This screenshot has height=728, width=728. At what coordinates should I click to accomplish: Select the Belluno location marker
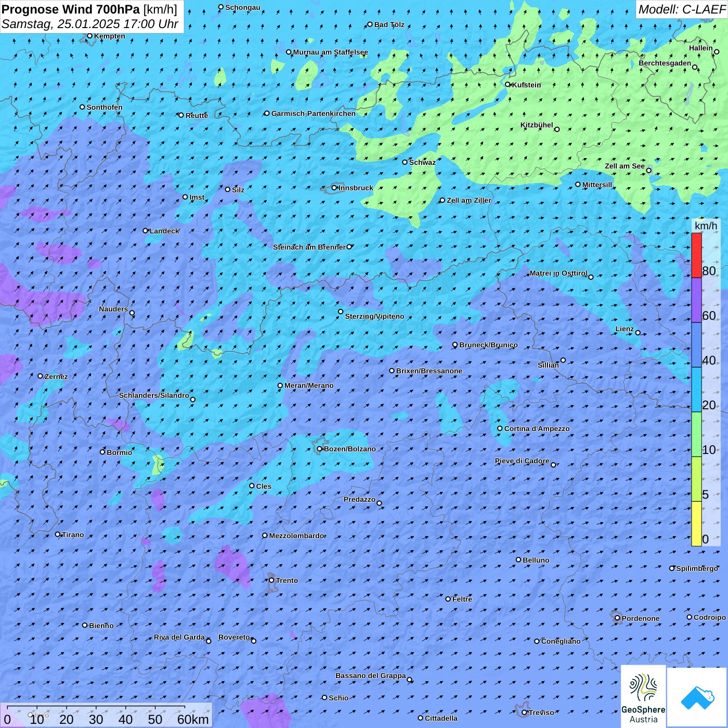pos(518,560)
